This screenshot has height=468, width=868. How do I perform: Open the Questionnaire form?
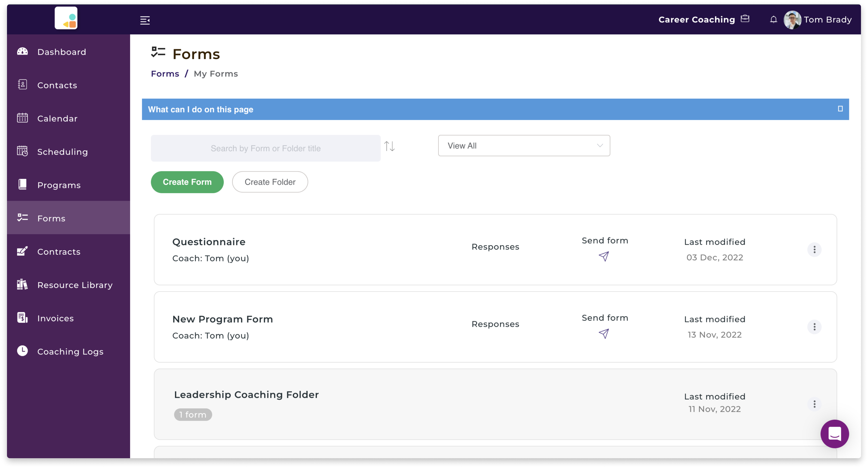[209, 242]
